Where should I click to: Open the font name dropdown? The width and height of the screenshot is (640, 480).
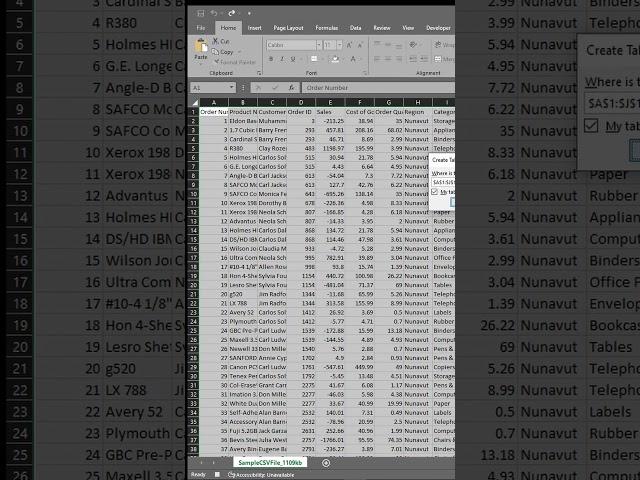[x=319, y=45]
